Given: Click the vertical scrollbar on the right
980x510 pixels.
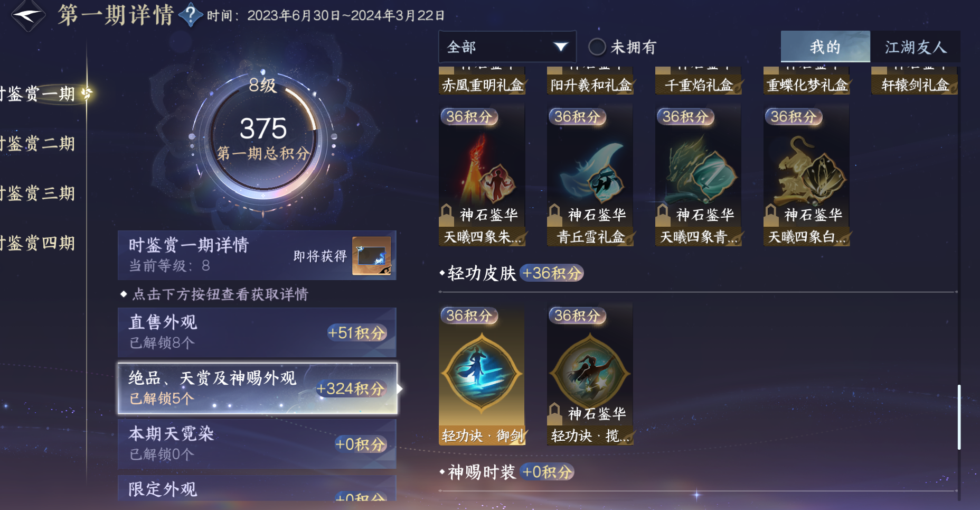Looking at the screenshot, I should click(959, 417).
